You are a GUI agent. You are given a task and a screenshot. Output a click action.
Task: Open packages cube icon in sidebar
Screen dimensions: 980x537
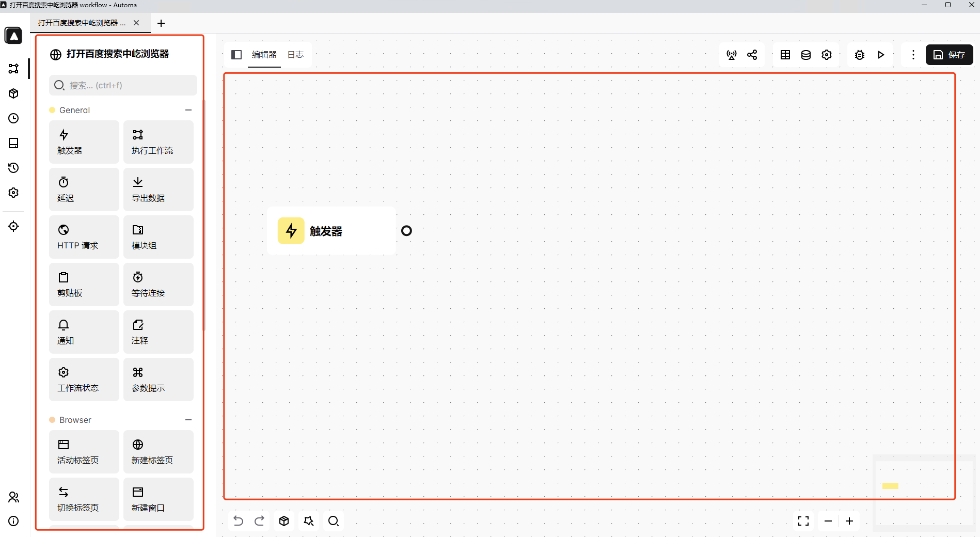[x=13, y=93]
